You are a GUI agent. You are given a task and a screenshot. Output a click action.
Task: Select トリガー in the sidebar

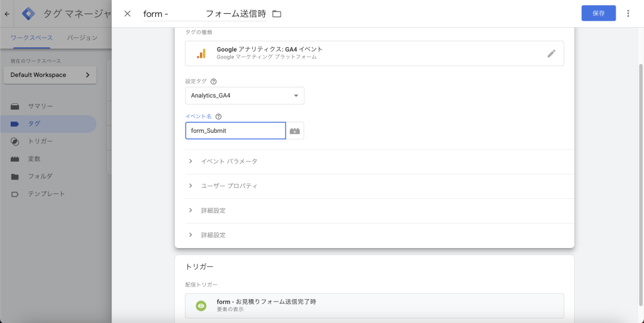coord(40,142)
